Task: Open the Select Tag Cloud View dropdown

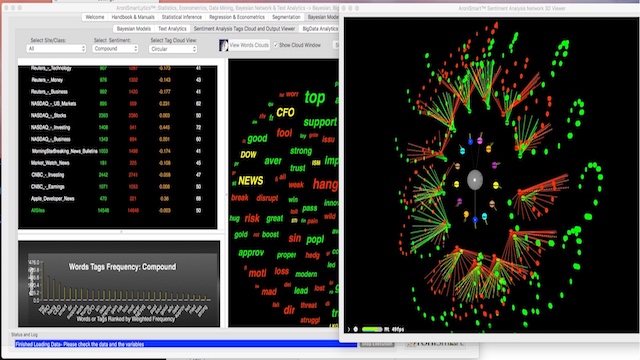Action: tap(173, 49)
